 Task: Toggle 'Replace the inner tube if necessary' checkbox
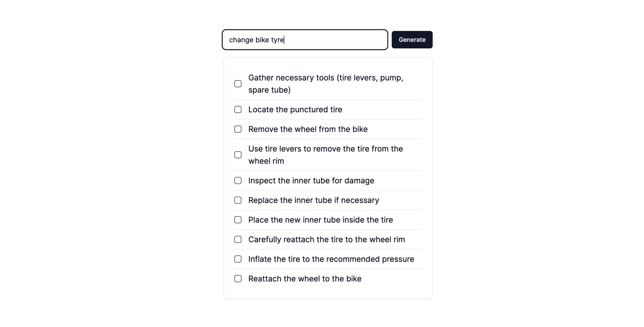pyautogui.click(x=238, y=200)
